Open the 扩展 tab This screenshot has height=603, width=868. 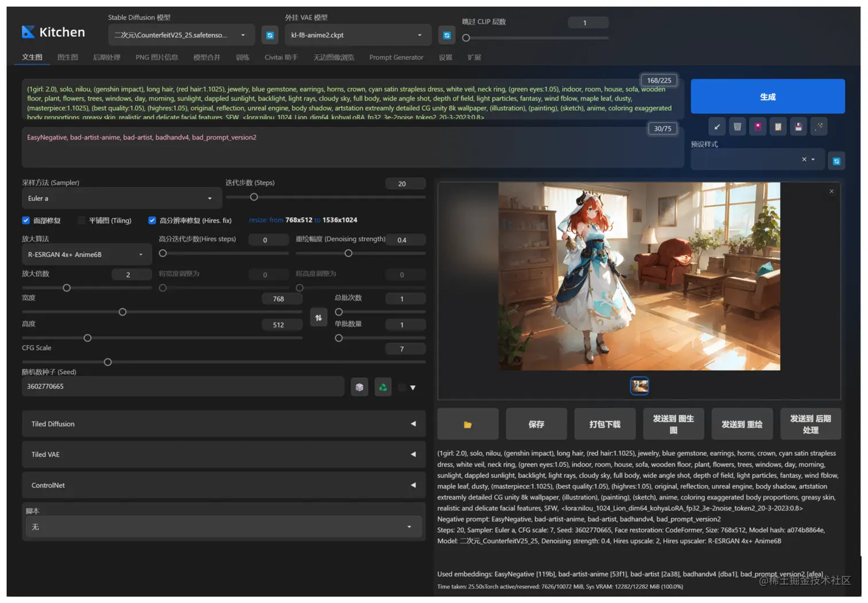(474, 57)
